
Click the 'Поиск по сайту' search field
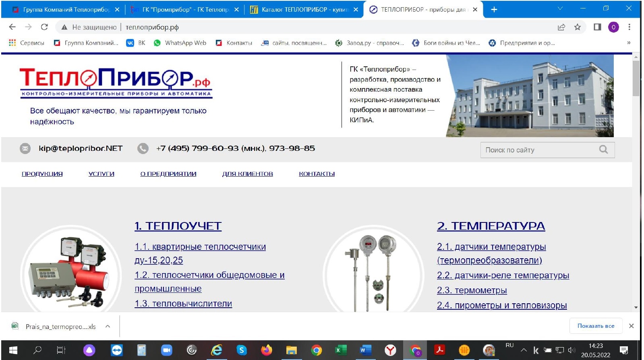tap(540, 150)
